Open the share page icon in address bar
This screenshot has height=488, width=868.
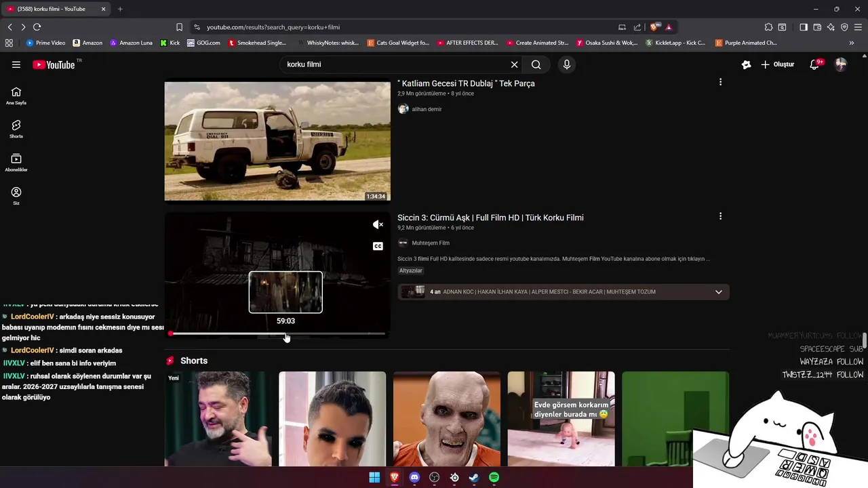[637, 27]
